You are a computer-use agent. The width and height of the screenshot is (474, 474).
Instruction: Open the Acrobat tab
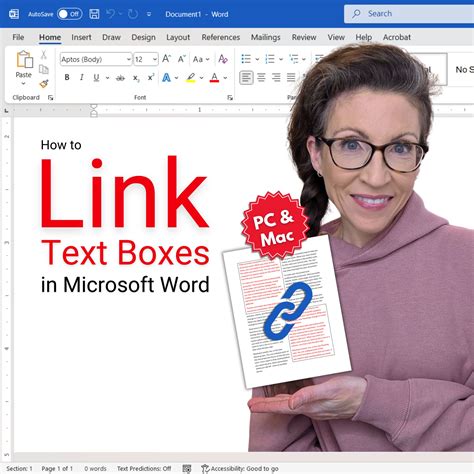[x=397, y=37]
